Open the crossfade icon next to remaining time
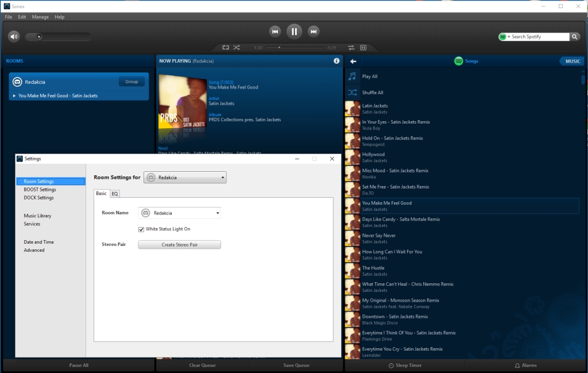This screenshot has height=373, width=588. click(351, 48)
